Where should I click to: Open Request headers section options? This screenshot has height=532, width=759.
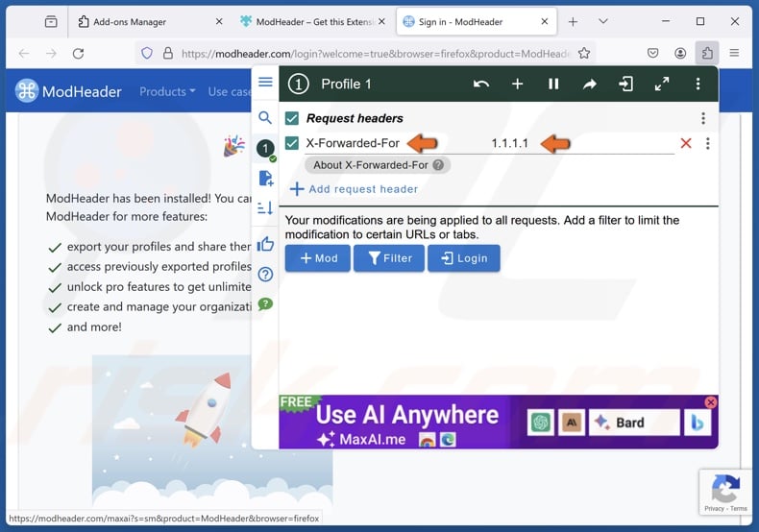(x=703, y=118)
